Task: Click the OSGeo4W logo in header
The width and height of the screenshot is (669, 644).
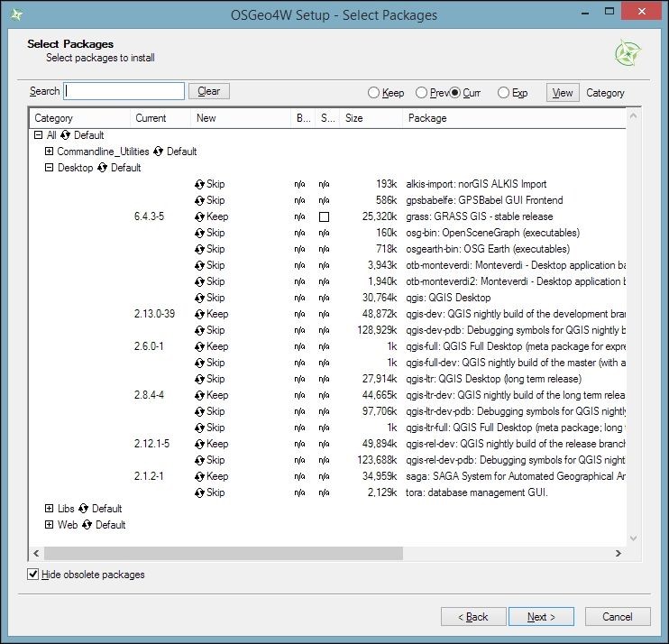Action: [x=628, y=53]
